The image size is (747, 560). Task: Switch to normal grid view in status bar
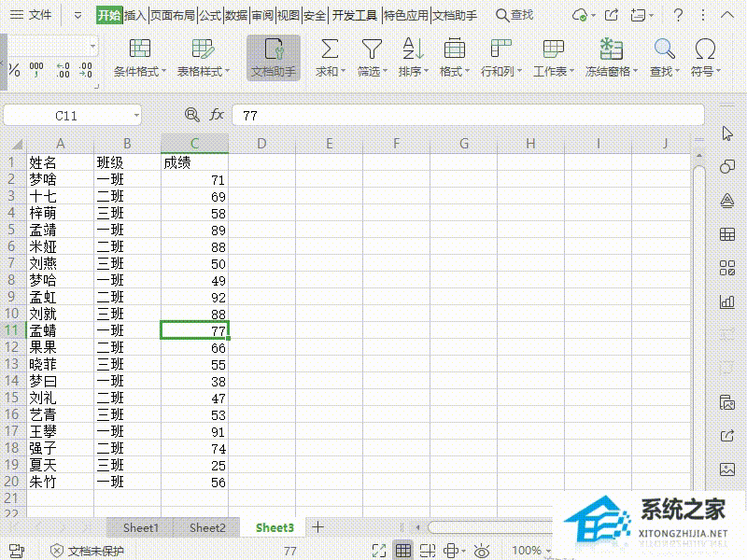(403, 551)
